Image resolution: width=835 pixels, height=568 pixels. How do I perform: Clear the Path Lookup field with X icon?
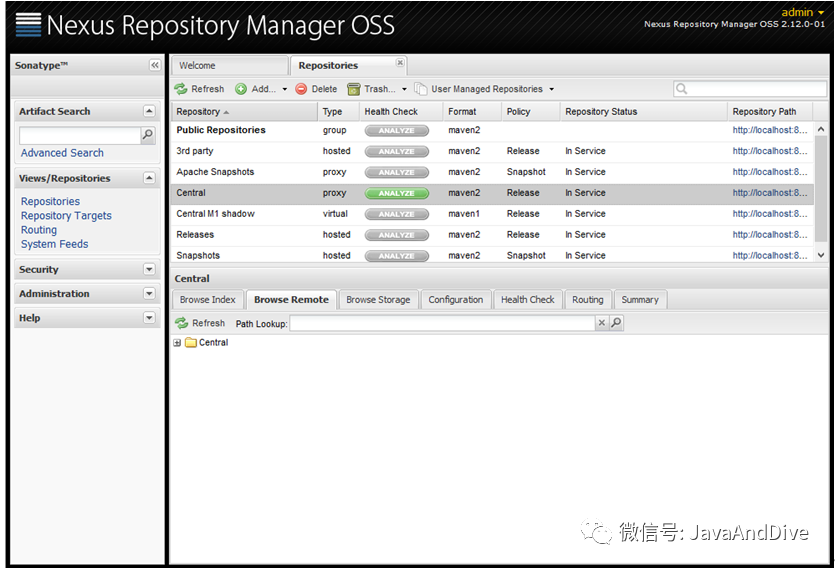pos(602,324)
